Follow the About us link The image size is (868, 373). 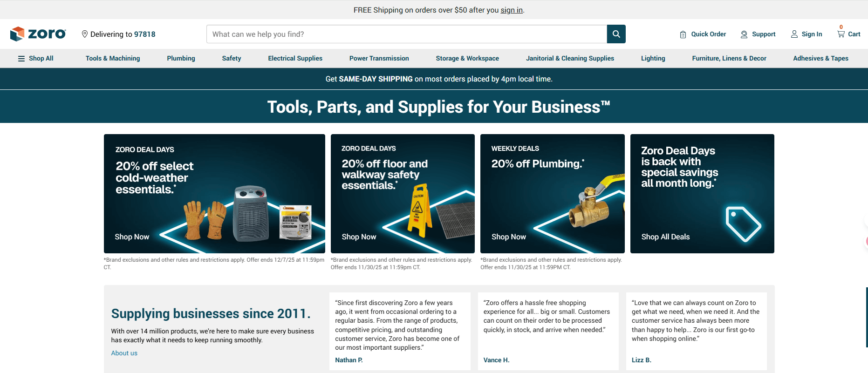tap(124, 353)
